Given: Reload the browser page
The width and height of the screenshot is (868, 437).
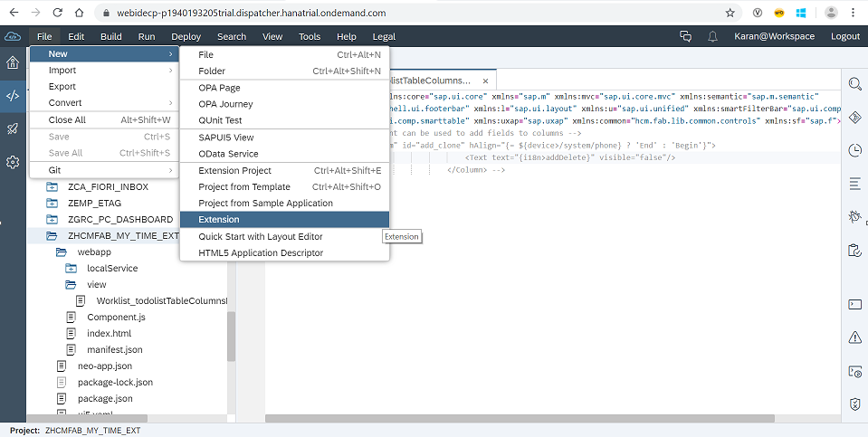Looking at the screenshot, I should point(57,13).
